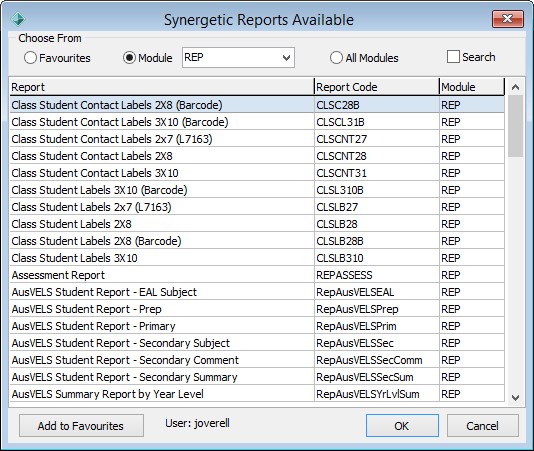Click the vertical scrollbar thumb
Screen dimensions: 534x451
click(515, 126)
